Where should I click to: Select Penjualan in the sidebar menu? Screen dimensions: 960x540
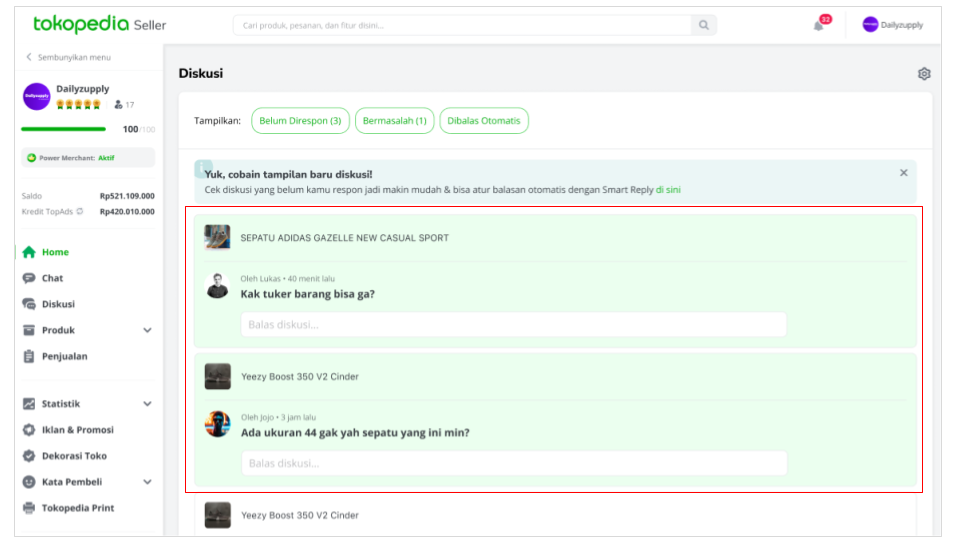64,356
